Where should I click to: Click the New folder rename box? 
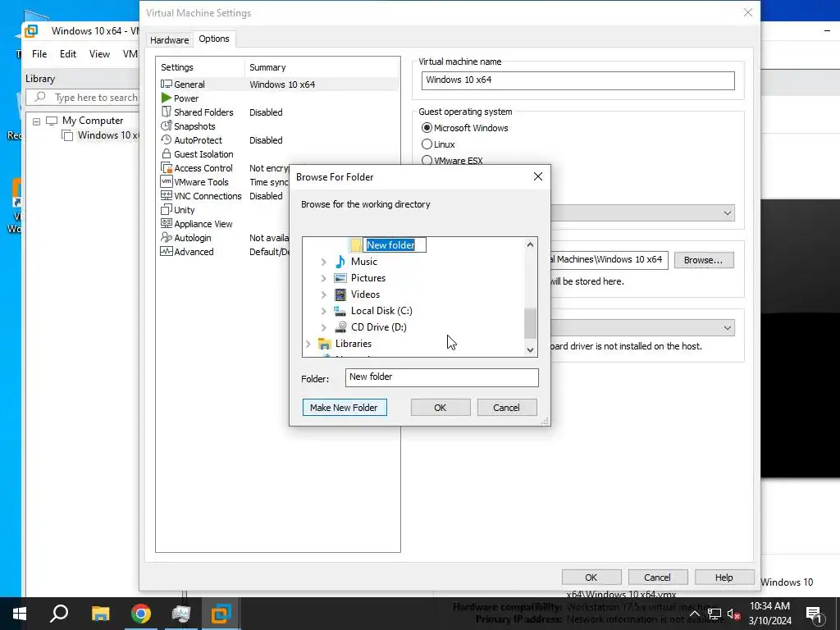[395, 244]
